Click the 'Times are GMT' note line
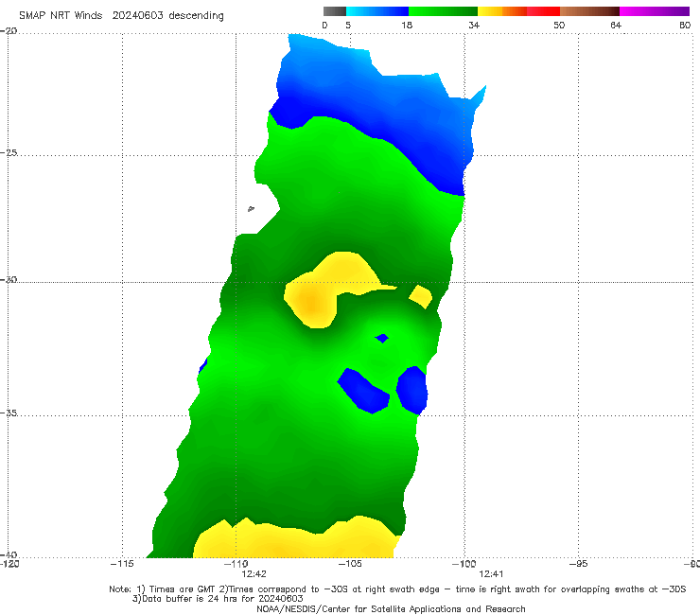Image resolution: width=700 pixels, height=615 pixels. tap(397, 589)
